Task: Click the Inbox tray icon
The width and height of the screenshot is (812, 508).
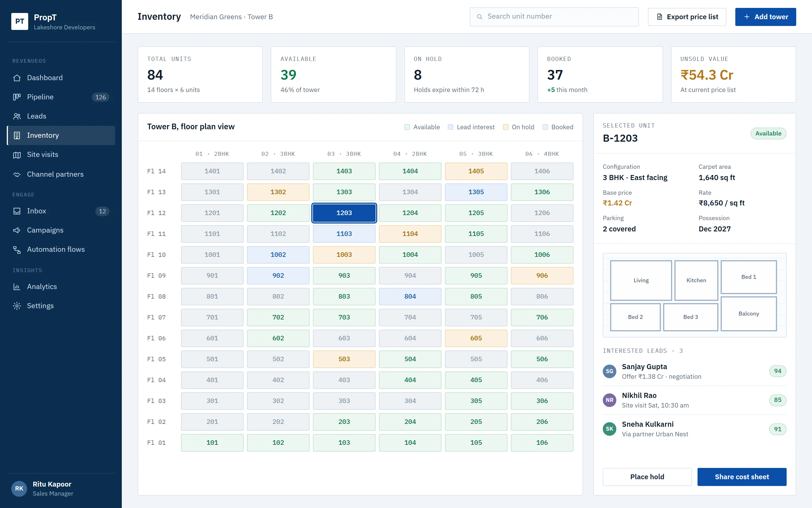Action: click(x=17, y=211)
